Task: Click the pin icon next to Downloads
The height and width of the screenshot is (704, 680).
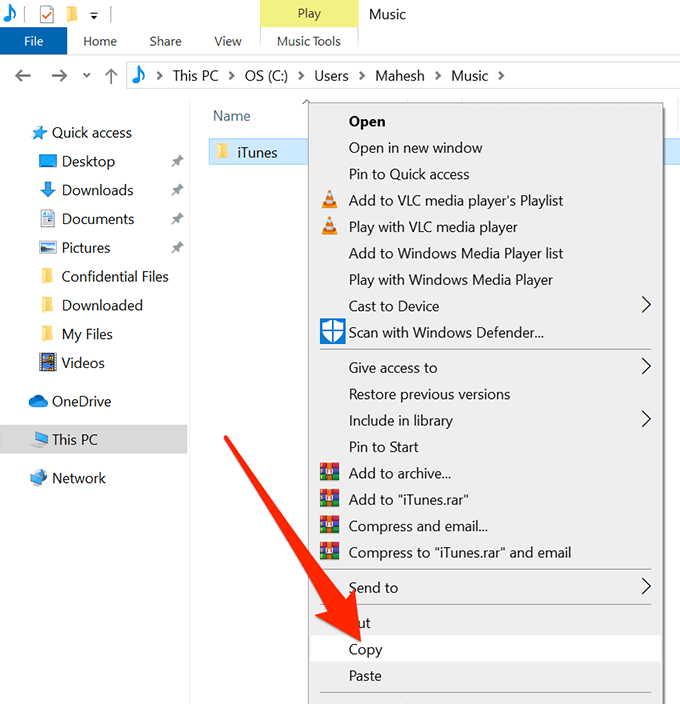Action: pos(177,190)
